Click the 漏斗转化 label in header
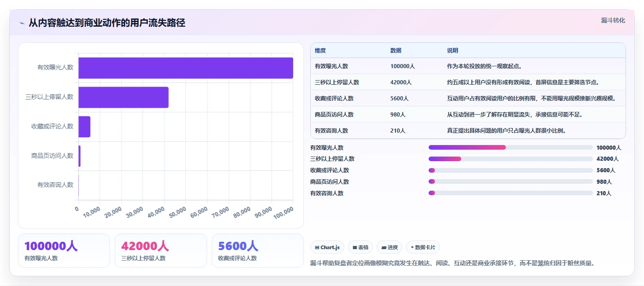The height and width of the screenshot is (286, 644). click(x=613, y=20)
